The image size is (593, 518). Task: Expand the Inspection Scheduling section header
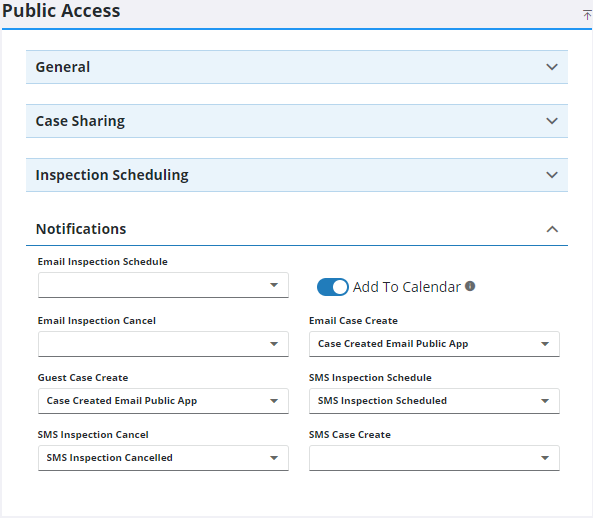tap(297, 175)
